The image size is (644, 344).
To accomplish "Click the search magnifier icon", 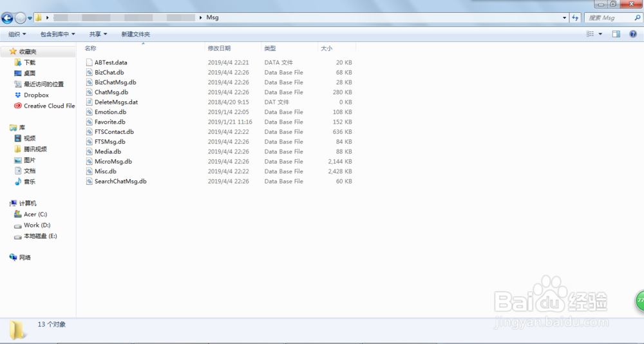I will (x=637, y=17).
